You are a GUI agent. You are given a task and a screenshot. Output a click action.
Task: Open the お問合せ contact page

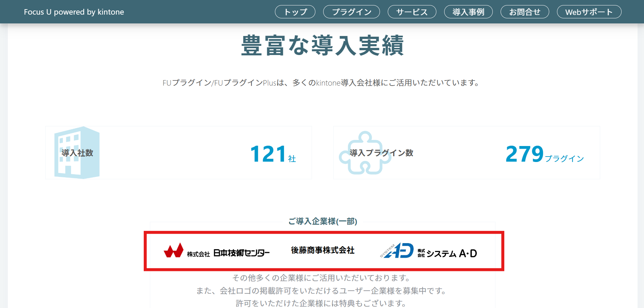coord(525,12)
